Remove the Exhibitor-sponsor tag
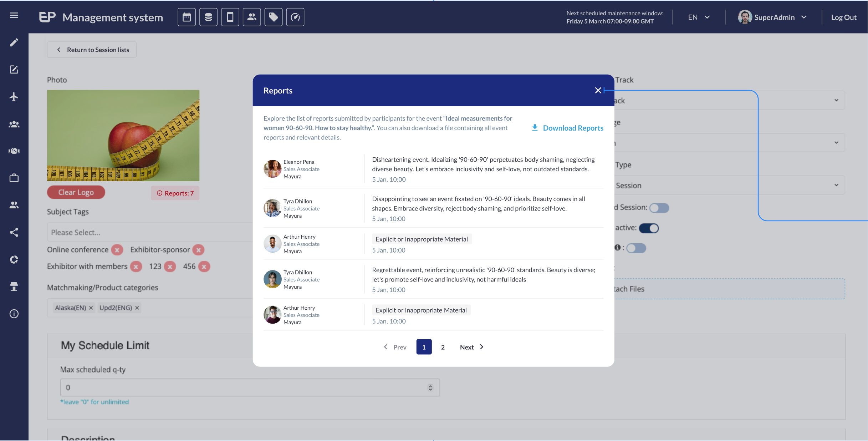The width and height of the screenshot is (868, 441). pos(199,250)
